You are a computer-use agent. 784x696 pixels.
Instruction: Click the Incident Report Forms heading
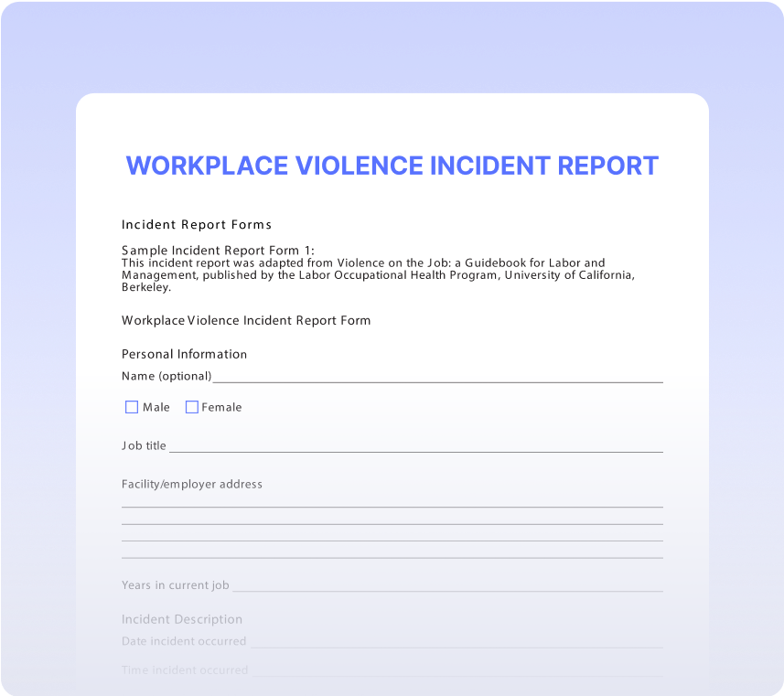(197, 224)
